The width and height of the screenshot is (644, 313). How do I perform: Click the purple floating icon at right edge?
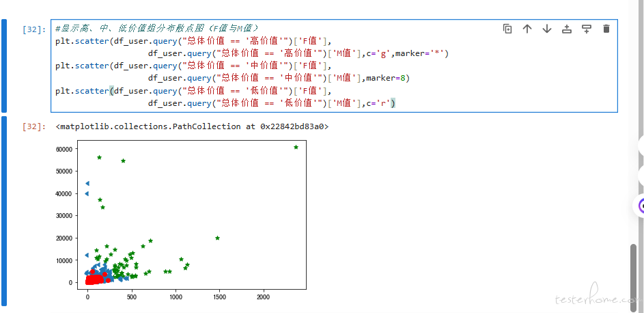click(641, 205)
